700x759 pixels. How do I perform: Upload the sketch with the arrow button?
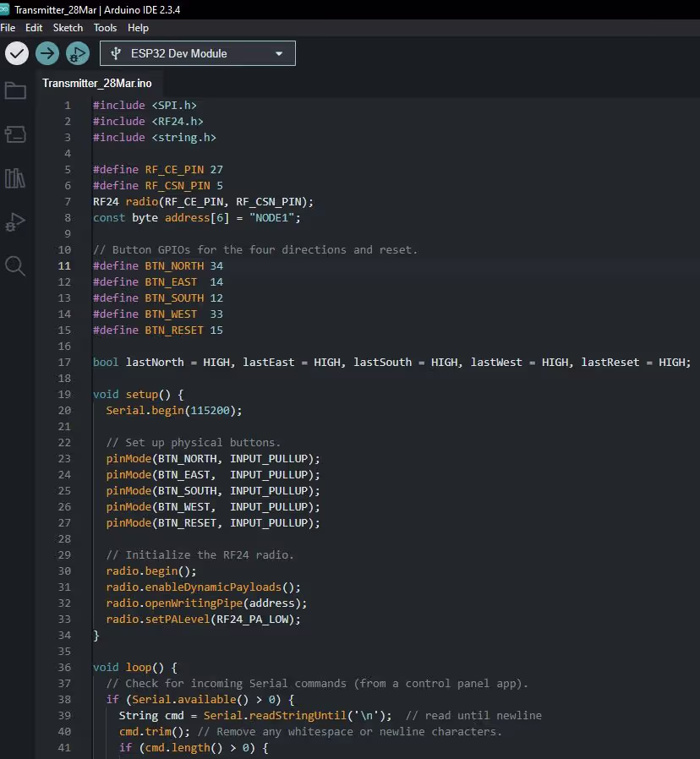coord(47,53)
